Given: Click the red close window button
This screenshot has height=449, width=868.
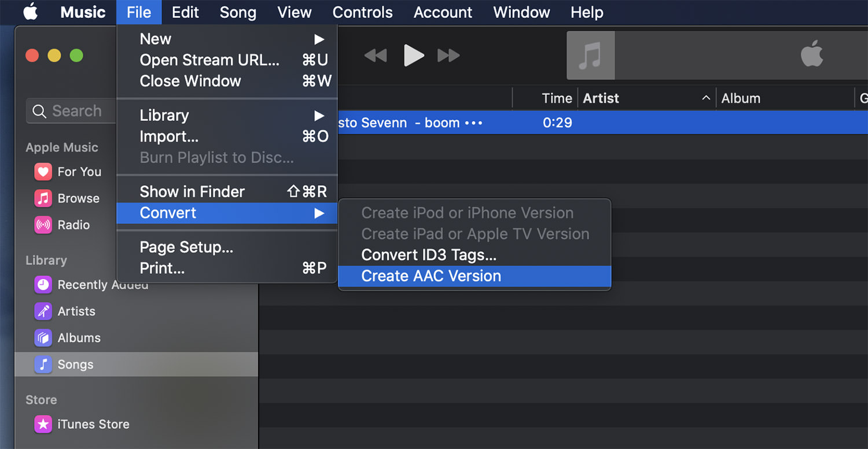Looking at the screenshot, I should pyautogui.click(x=32, y=56).
